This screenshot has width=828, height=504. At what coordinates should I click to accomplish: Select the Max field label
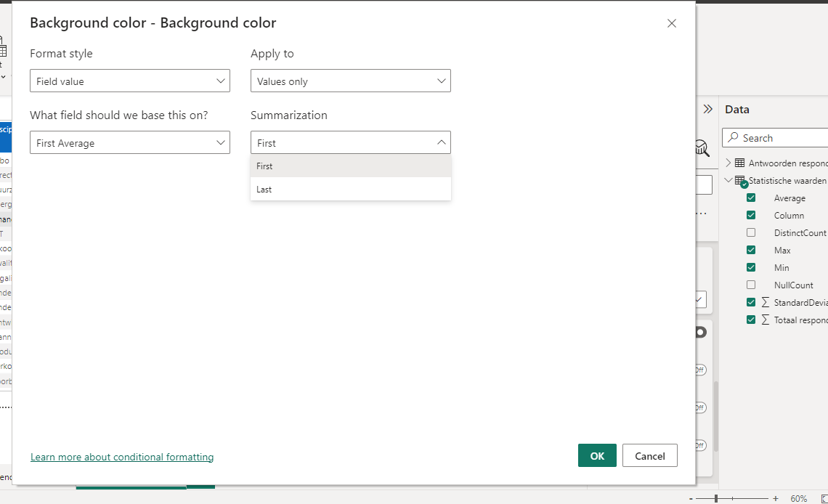point(782,250)
